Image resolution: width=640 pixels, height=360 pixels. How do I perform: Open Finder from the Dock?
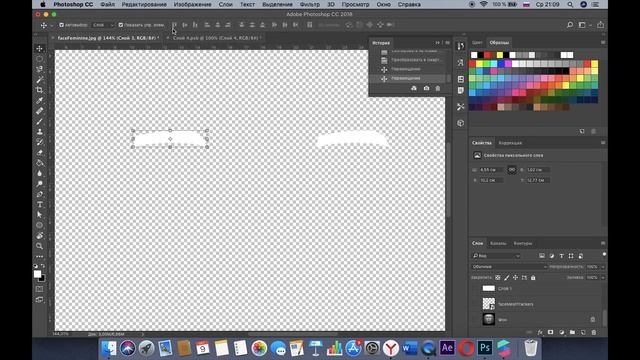tap(109, 348)
